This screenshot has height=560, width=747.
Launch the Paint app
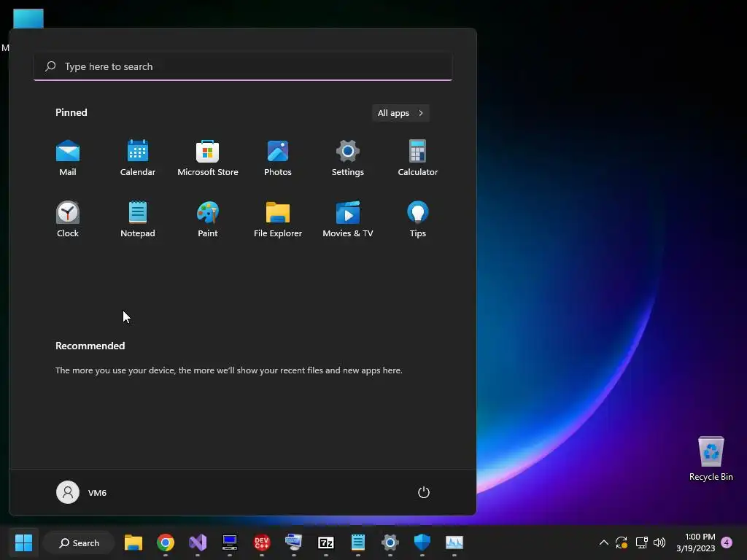(x=208, y=219)
